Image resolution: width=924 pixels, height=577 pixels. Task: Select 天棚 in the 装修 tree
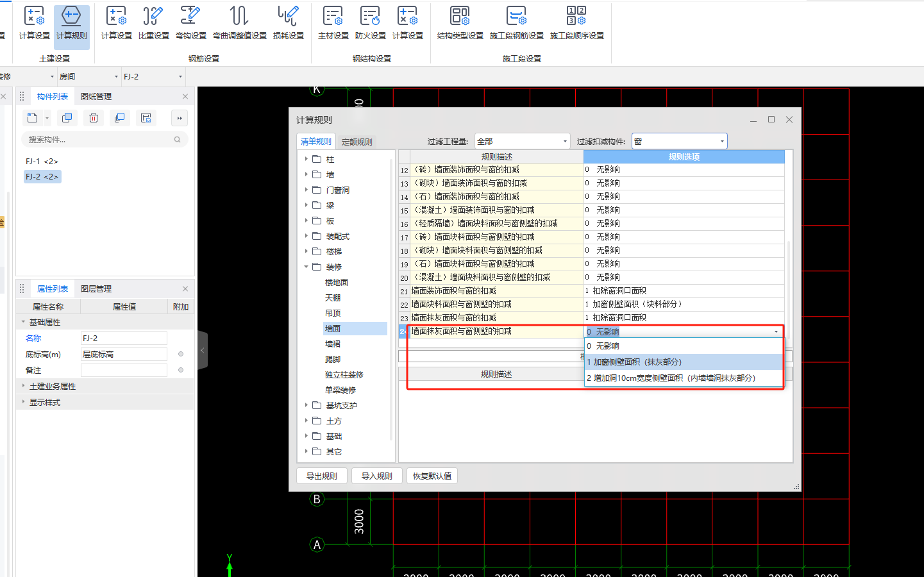333,297
